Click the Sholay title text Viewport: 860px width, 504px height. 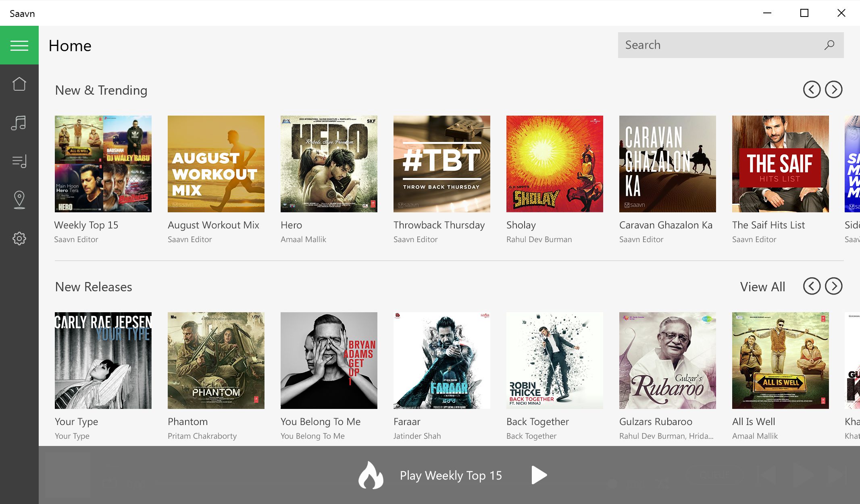point(521,225)
